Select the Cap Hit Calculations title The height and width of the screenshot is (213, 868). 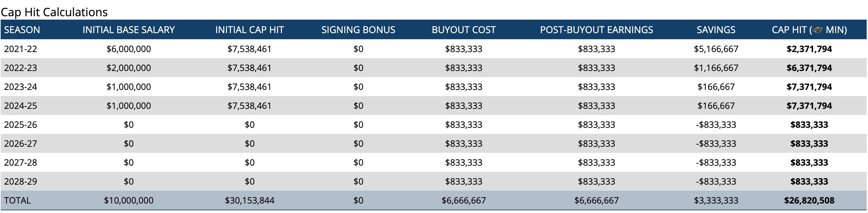tap(54, 12)
